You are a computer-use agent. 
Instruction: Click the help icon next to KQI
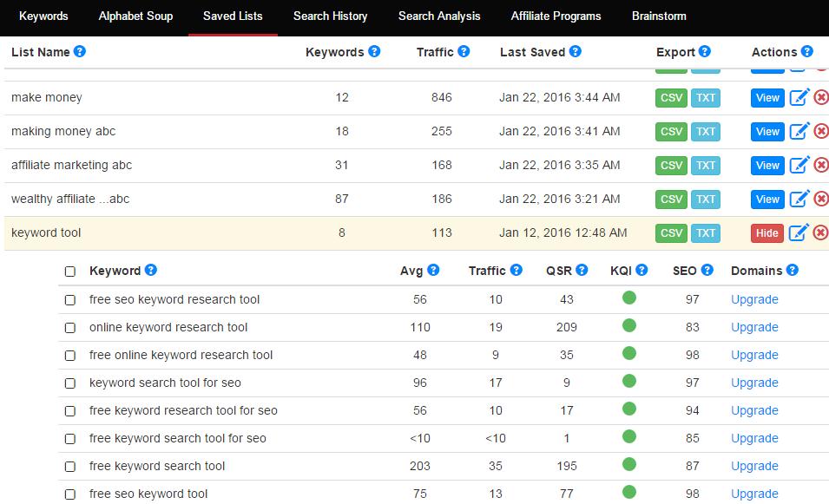coord(641,270)
